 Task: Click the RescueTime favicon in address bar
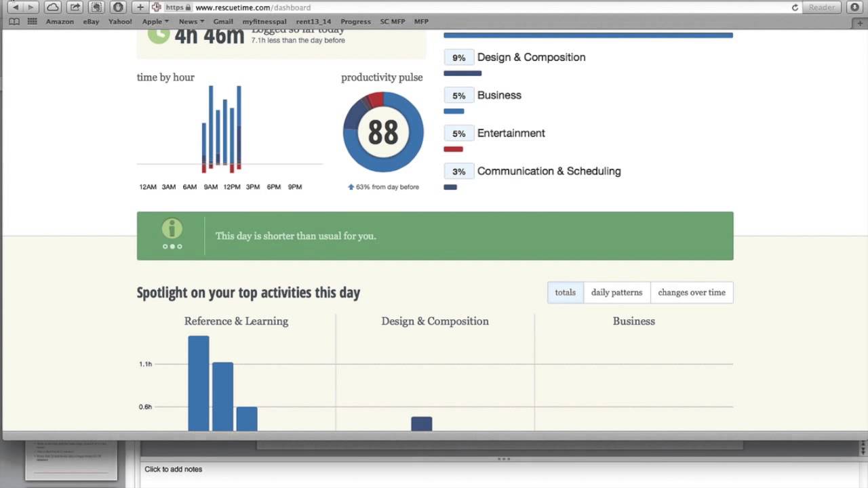point(157,7)
